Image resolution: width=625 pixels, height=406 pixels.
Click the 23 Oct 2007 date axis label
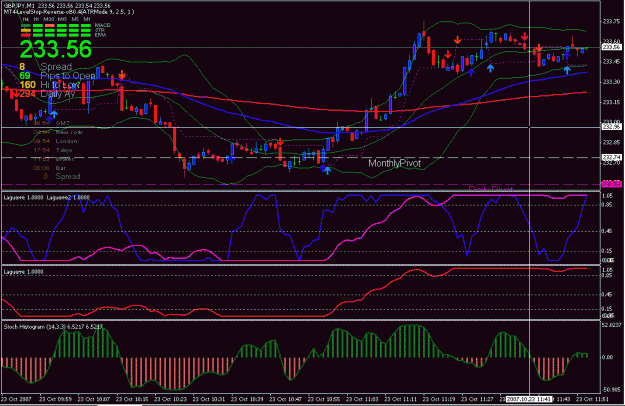16,399
